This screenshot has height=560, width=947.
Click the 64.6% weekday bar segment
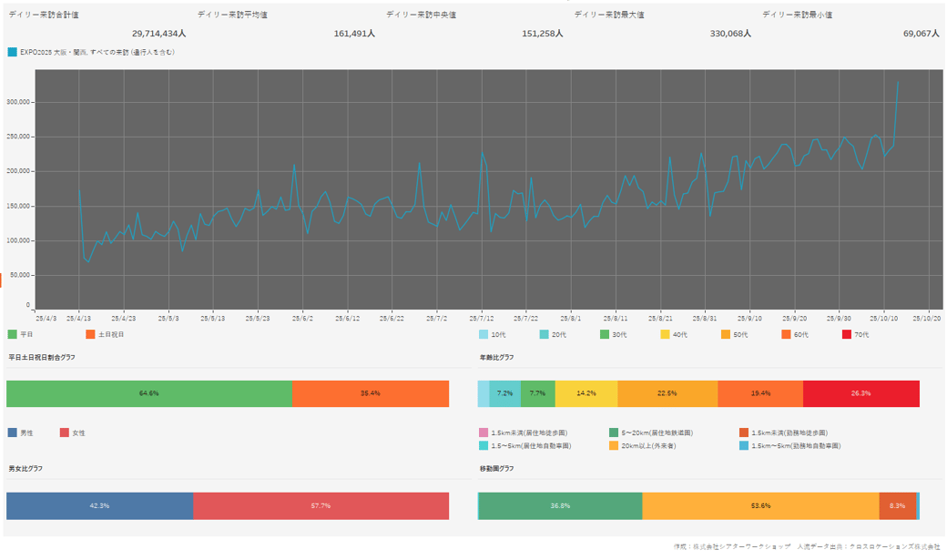tap(149, 393)
